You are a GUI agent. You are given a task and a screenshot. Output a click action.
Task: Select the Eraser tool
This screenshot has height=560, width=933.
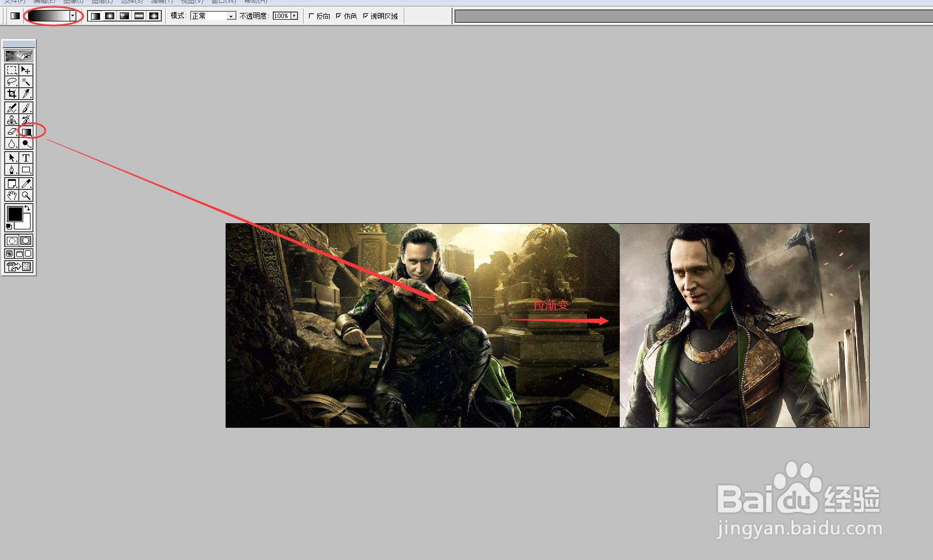click(12, 132)
